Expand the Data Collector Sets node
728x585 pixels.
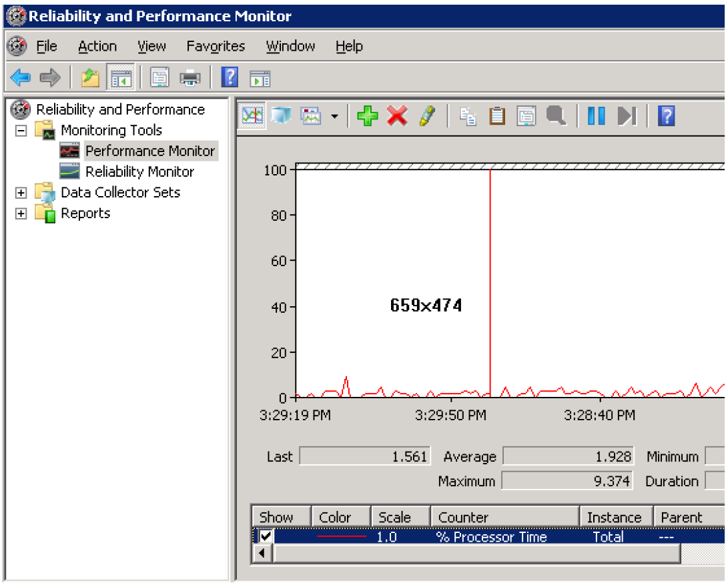21,193
